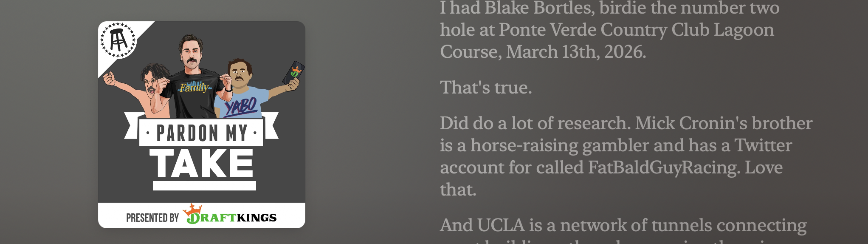Click the "FatBaldGuyRacing" word in the transcript
Image resolution: width=868 pixels, height=244 pixels.
tap(664, 167)
